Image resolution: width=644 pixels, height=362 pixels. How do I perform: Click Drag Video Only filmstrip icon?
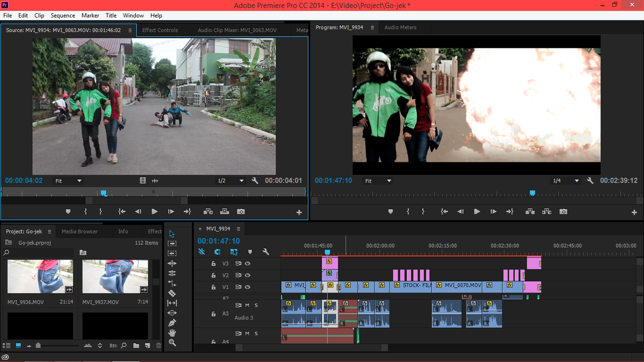click(143, 180)
